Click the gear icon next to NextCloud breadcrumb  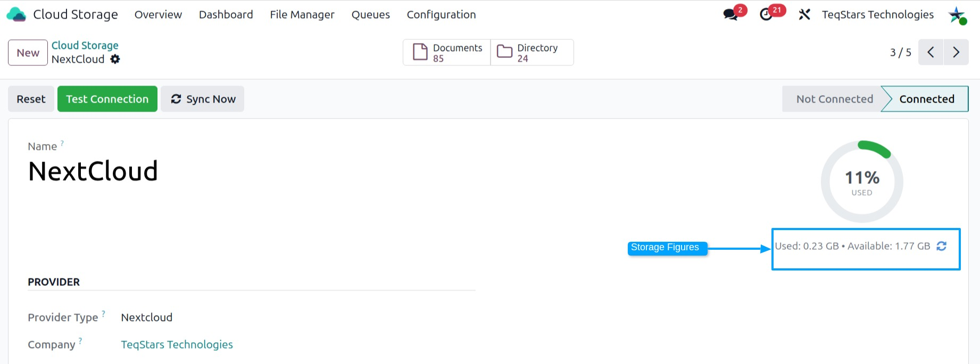pos(115,59)
